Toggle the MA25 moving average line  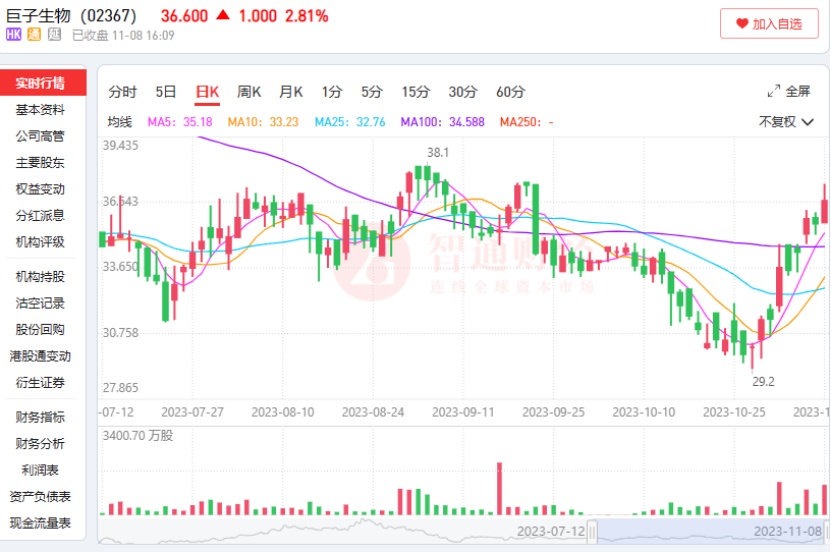point(350,122)
